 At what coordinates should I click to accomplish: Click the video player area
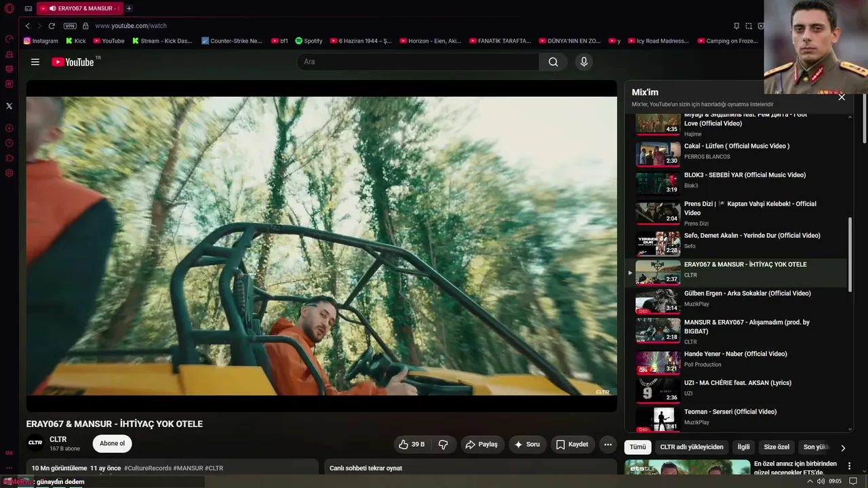321,246
